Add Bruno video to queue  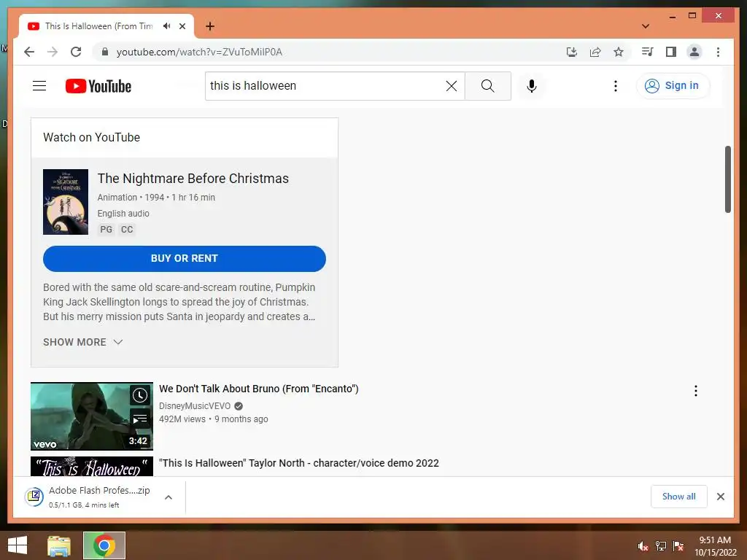coord(139,419)
